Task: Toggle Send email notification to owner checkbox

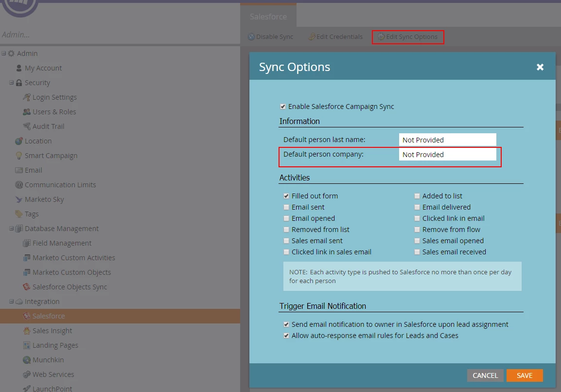Action: coord(286,324)
